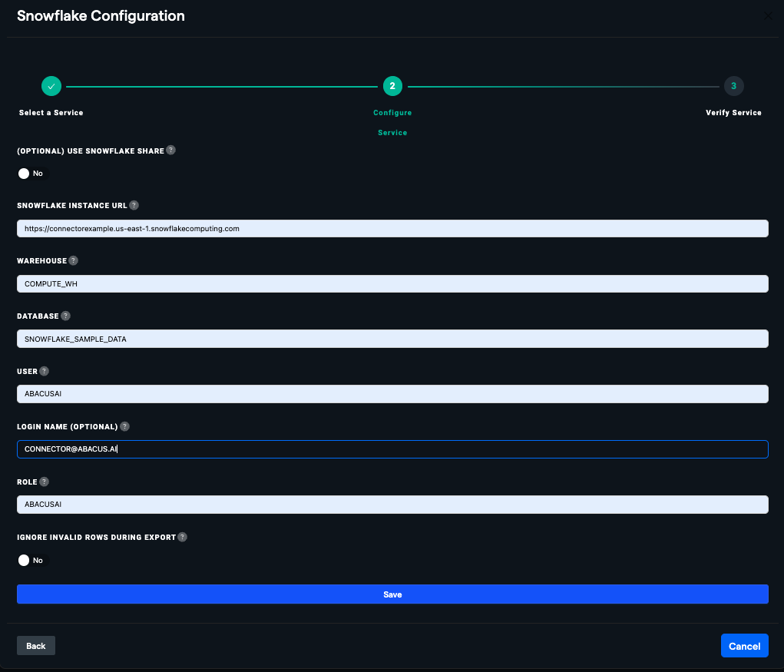Viewport: 784px width, 672px height.
Task: Jump to step 3 Verify Service
Action: [x=733, y=86]
